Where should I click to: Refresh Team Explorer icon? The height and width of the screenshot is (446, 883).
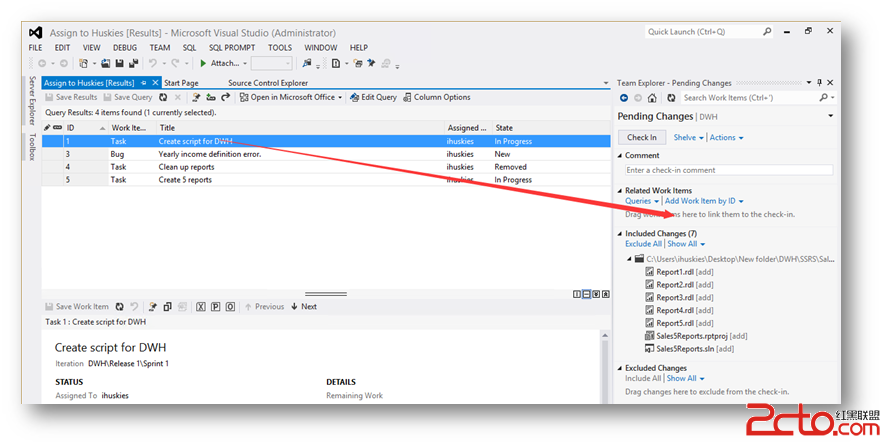click(x=671, y=98)
